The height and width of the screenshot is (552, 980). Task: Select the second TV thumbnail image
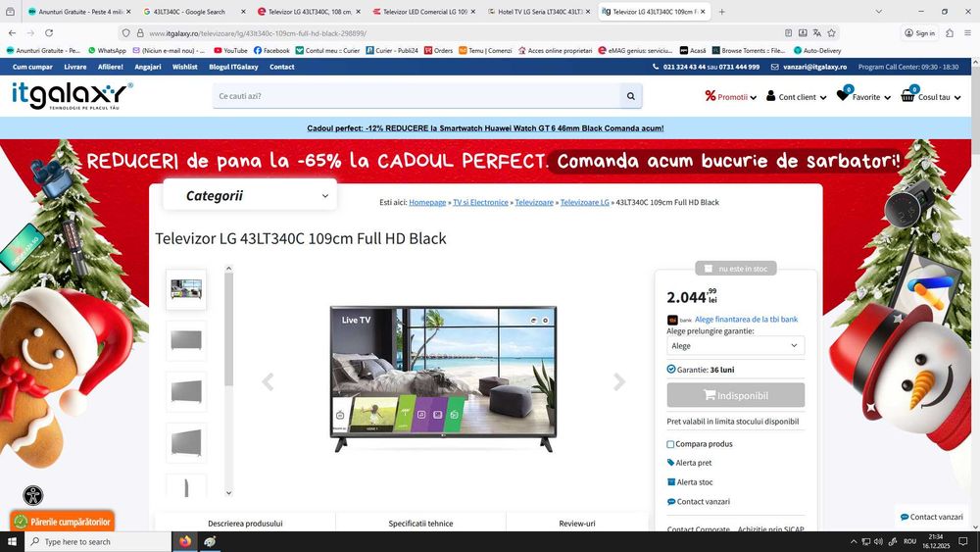pyautogui.click(x=186, y=340)
